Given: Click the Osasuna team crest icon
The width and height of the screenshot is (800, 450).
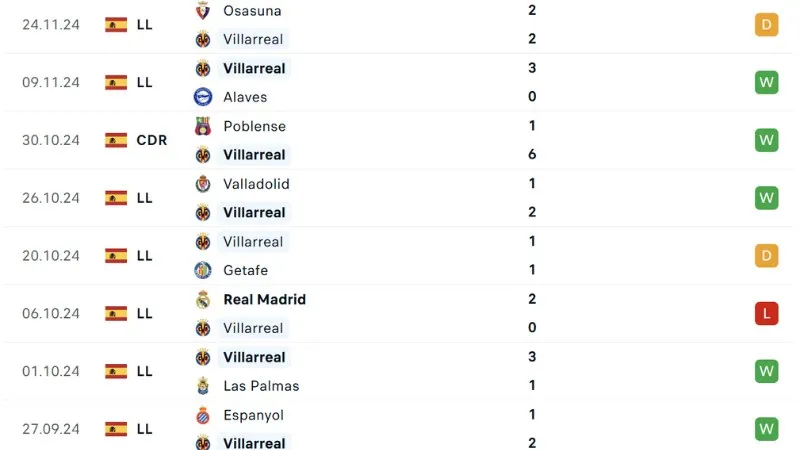Looking at the screenshot, I should (x=203, y=10).
